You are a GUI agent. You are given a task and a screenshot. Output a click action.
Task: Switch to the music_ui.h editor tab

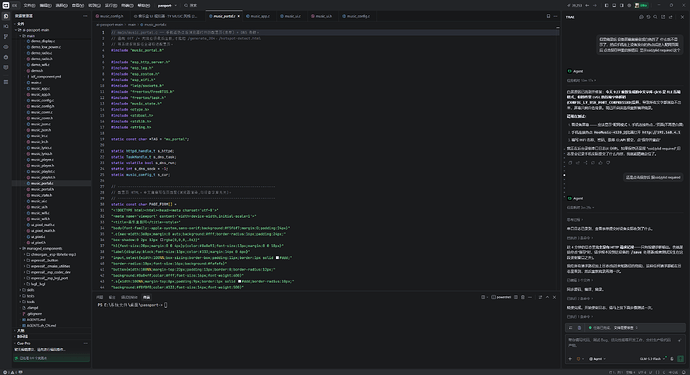pos(323,16)
